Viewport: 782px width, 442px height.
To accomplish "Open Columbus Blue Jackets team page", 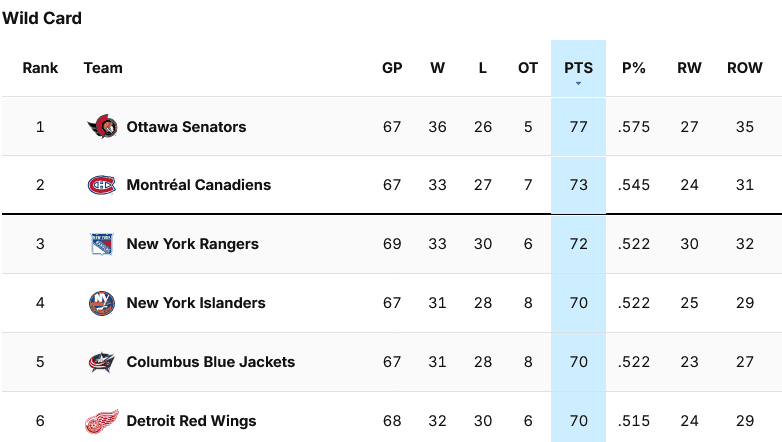I will pos(211,362).
